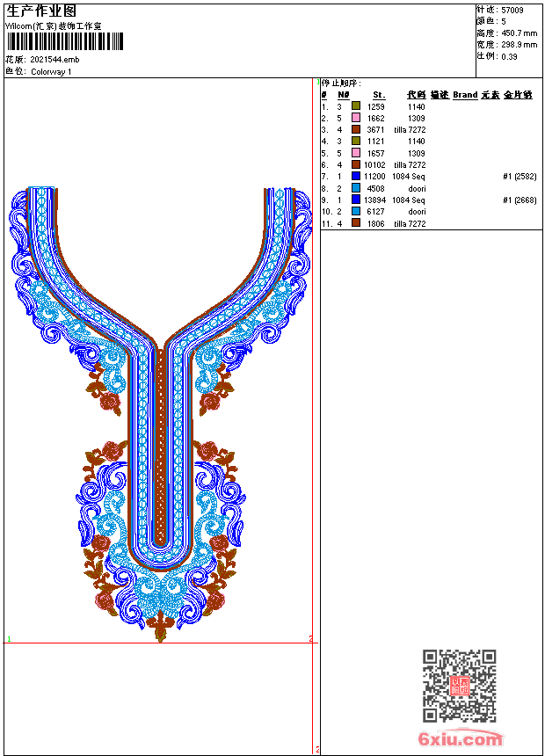Select stitch count '4508' in row 8
This screenshot has width=545, height=756.
pos(375,188)
